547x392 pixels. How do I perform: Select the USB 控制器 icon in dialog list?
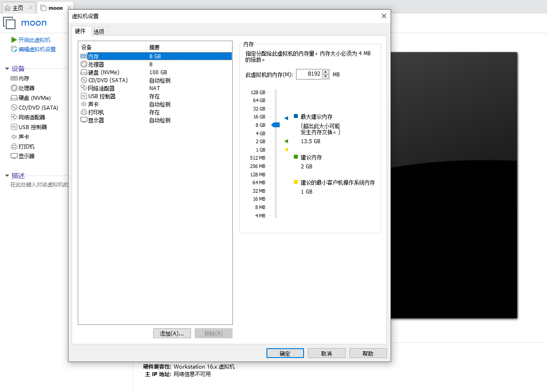click(x=84, y=96)
